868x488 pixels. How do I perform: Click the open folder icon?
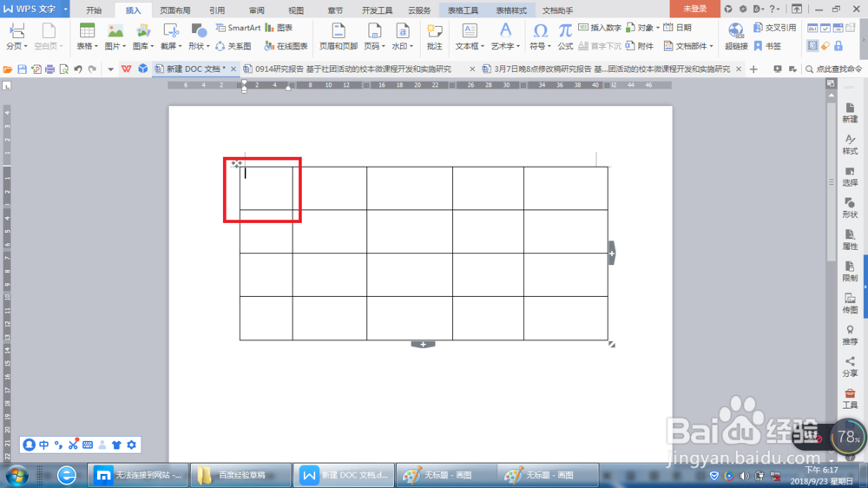pos(8,69)
